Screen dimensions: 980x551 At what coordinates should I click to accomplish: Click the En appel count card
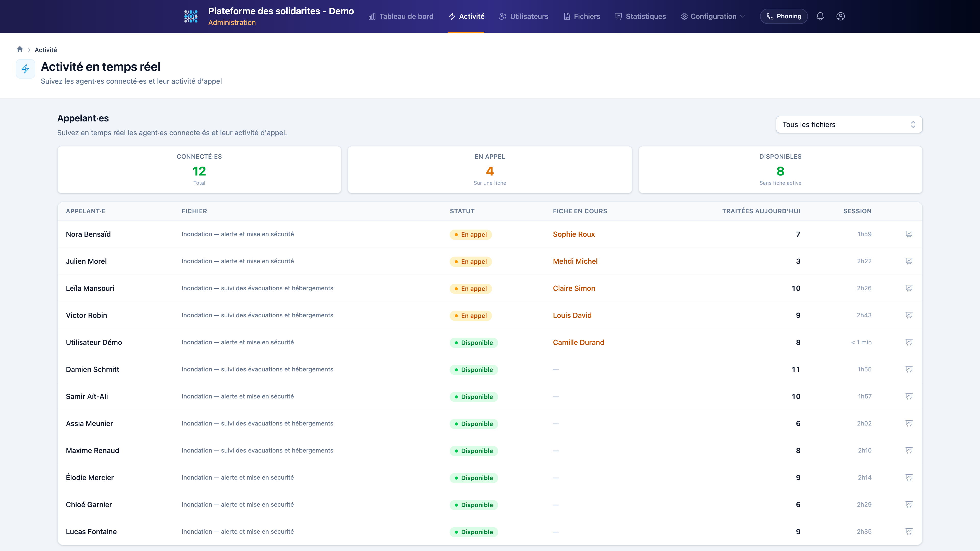490,170
